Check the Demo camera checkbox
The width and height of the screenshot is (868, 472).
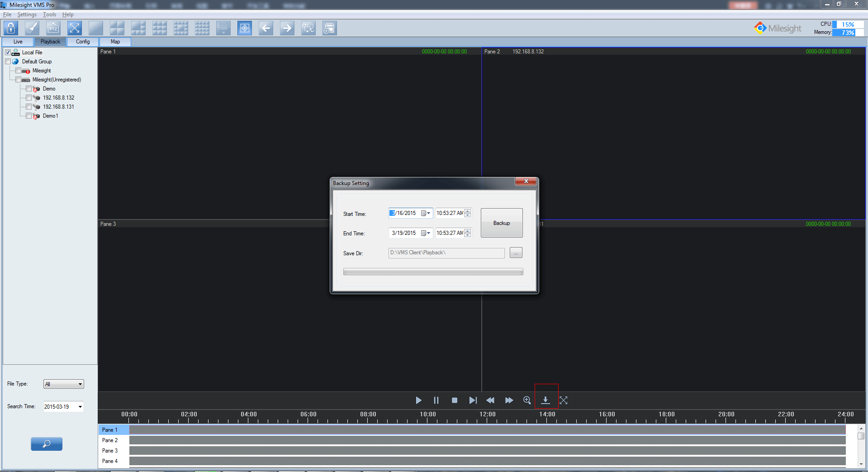click(29, 89)
